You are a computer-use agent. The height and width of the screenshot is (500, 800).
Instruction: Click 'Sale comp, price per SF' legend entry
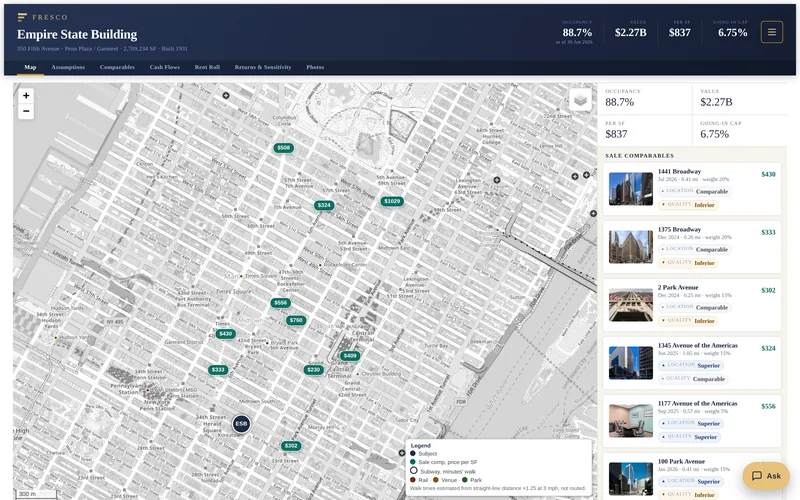[444, 462]
